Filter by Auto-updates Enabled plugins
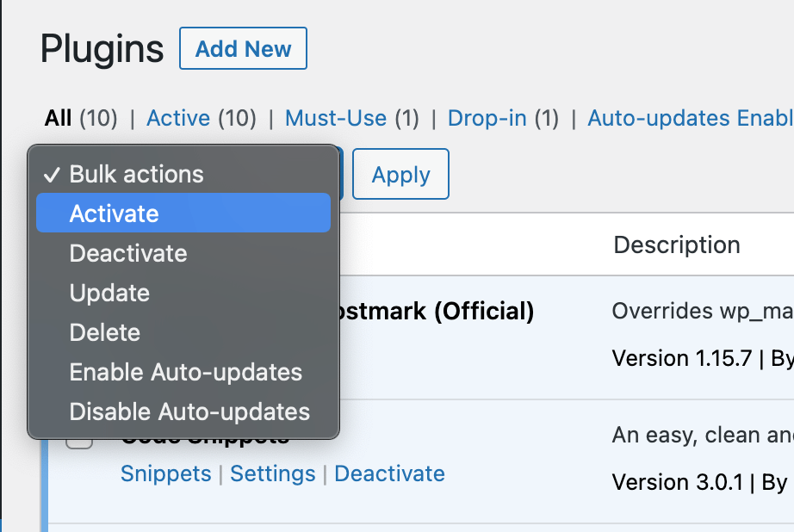The image size is (794, 532). (x=690, y=119)
